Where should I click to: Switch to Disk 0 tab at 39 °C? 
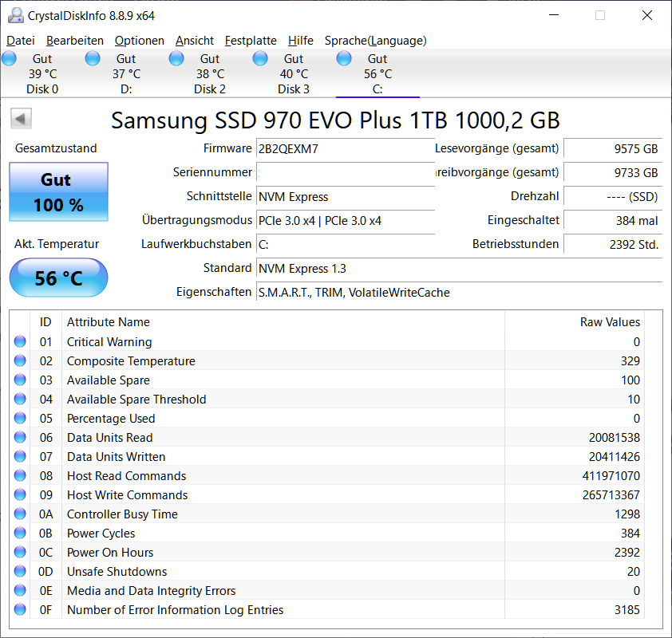tap(42, 73)
